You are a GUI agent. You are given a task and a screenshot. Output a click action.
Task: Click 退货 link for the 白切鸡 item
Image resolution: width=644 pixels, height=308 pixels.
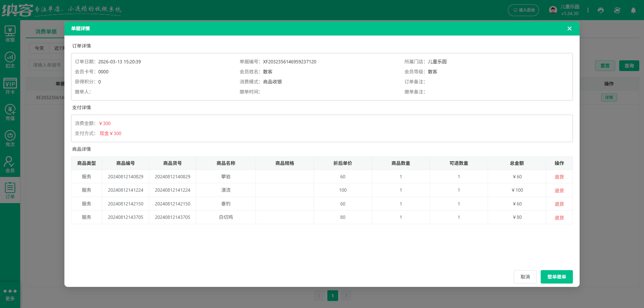[x=559, y=217]
